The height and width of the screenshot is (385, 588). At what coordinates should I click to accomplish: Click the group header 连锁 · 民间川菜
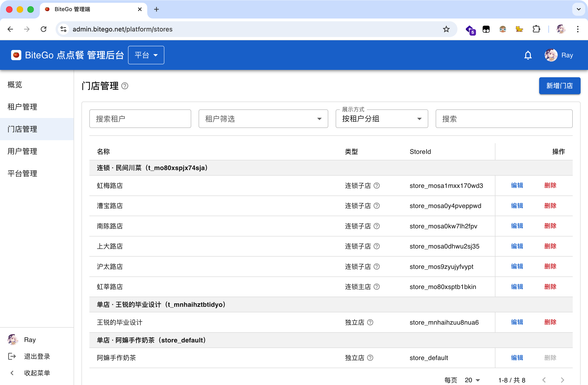pyautogui.click(x=331, y=168)
